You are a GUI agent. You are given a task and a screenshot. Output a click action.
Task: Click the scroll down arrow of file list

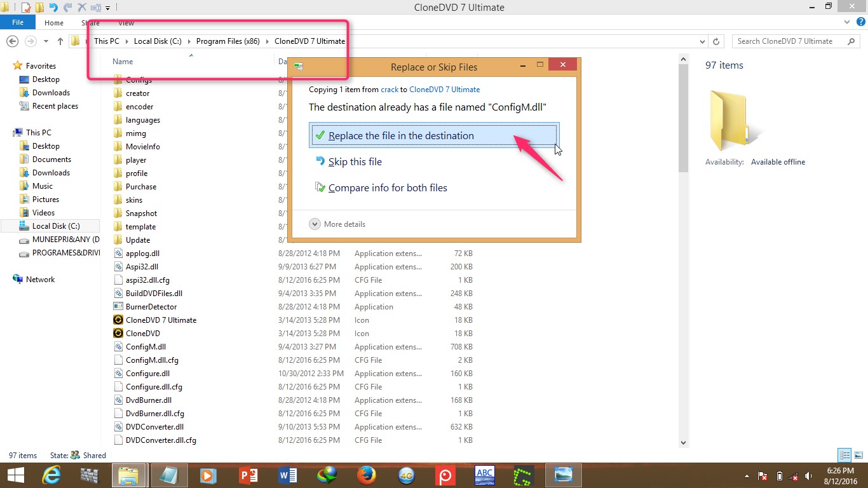click(683, 442)
